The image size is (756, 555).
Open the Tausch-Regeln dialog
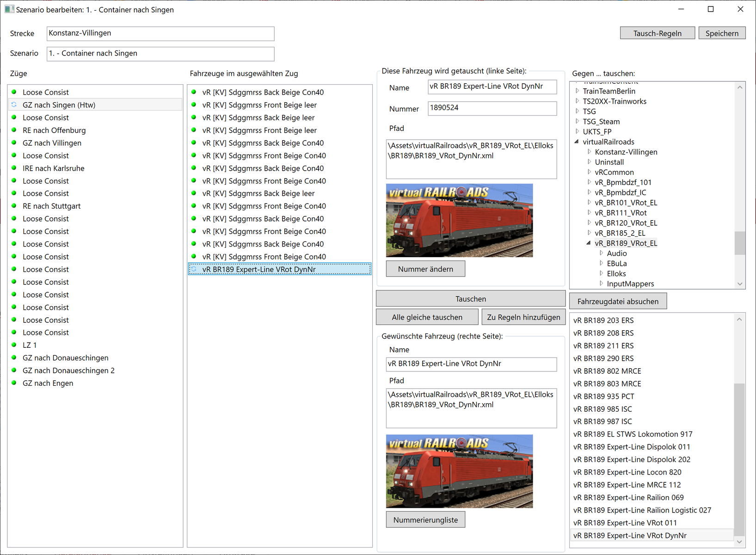[657, 33]
